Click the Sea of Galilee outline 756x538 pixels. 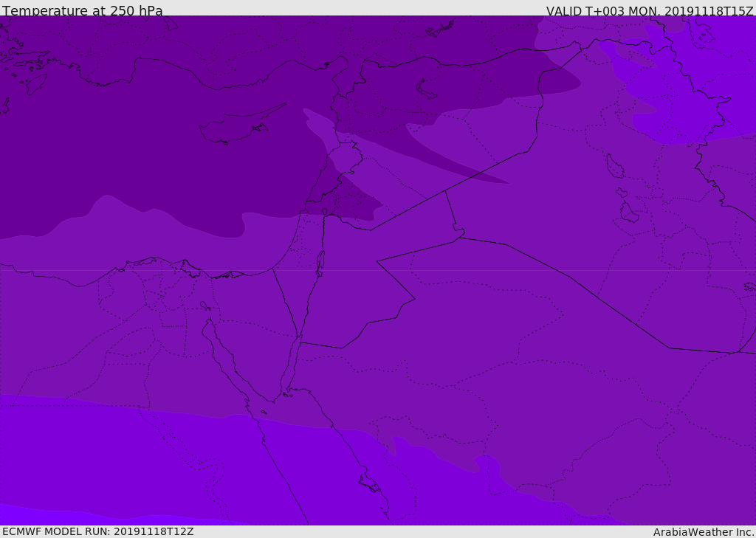pyautogui.click(x=324, y=212)
